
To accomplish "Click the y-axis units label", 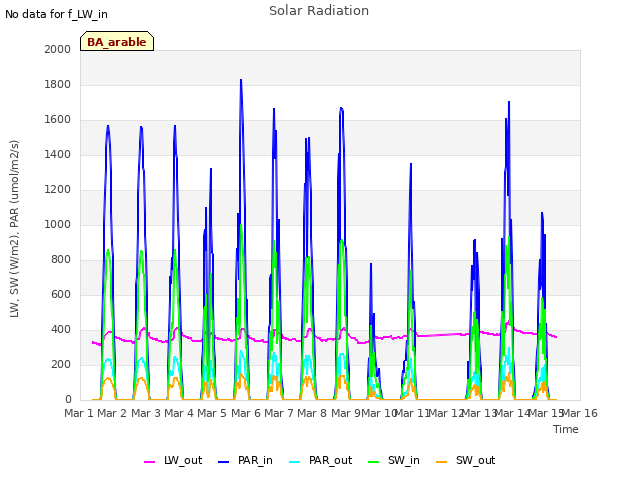I will 14,229.
